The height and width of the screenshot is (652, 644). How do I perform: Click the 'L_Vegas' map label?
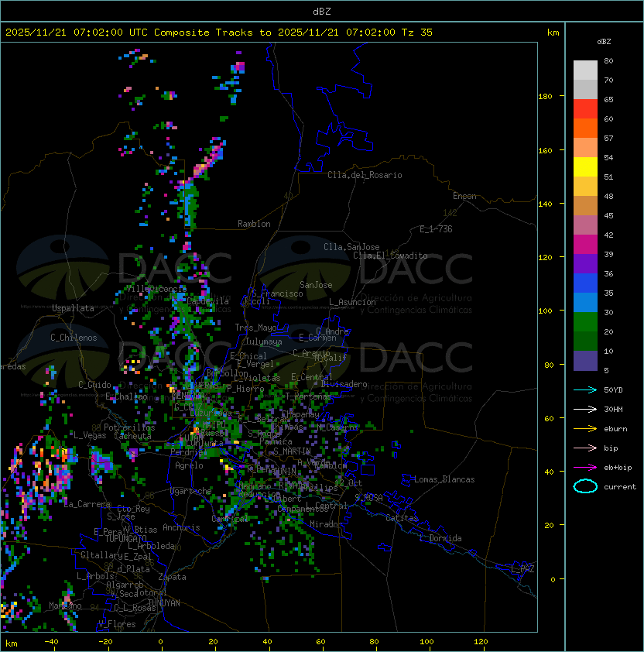(x=90, y=435)
